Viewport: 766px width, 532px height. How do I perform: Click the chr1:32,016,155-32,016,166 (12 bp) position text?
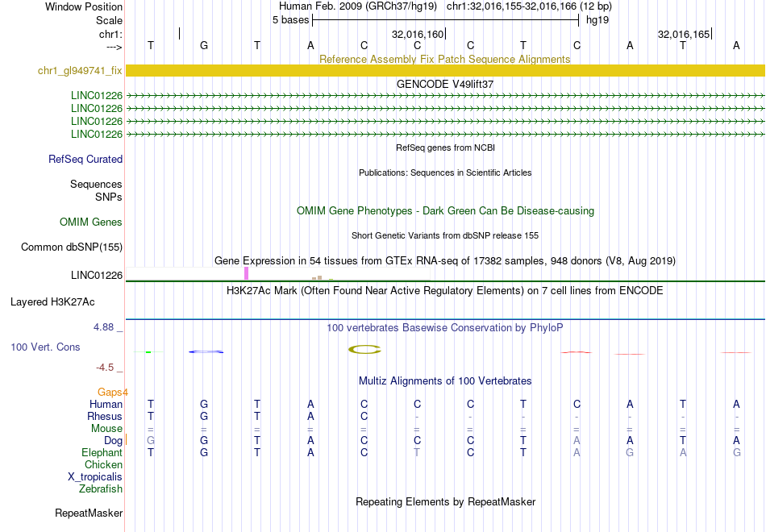pos(529,6)
